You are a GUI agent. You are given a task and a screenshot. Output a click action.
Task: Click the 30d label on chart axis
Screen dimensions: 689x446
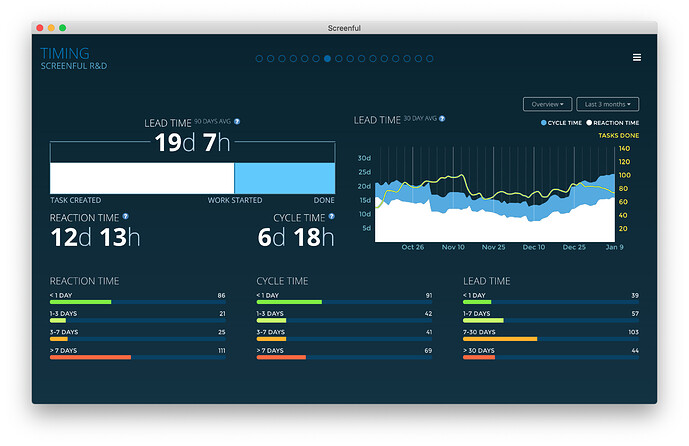pos(364,158)
